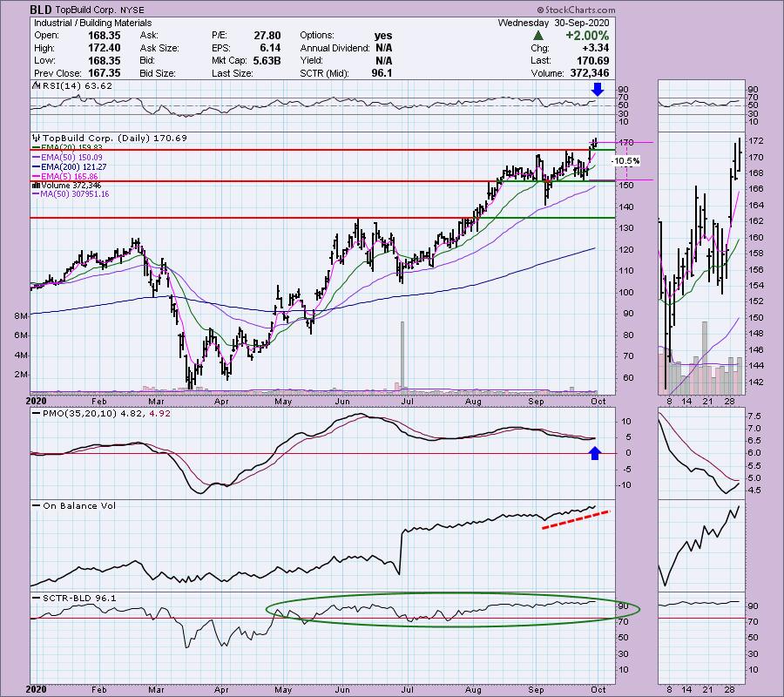Select the P/E value 27.80
Image resolution: width=784 pixels, height=697 pixels.
tap(267, 36)
